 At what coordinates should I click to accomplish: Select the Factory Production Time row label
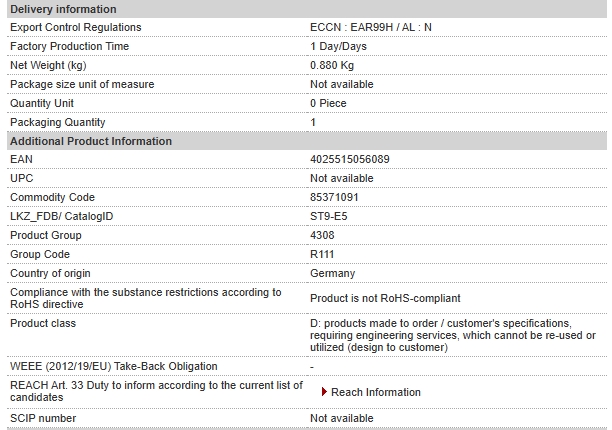click(x=69, y=46)
